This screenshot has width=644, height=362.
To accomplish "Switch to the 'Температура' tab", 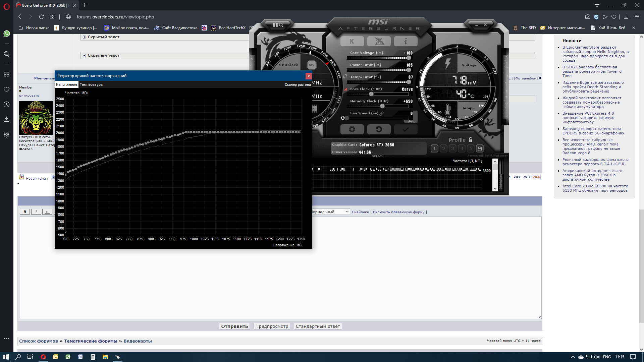I will [x=91, y=84].
